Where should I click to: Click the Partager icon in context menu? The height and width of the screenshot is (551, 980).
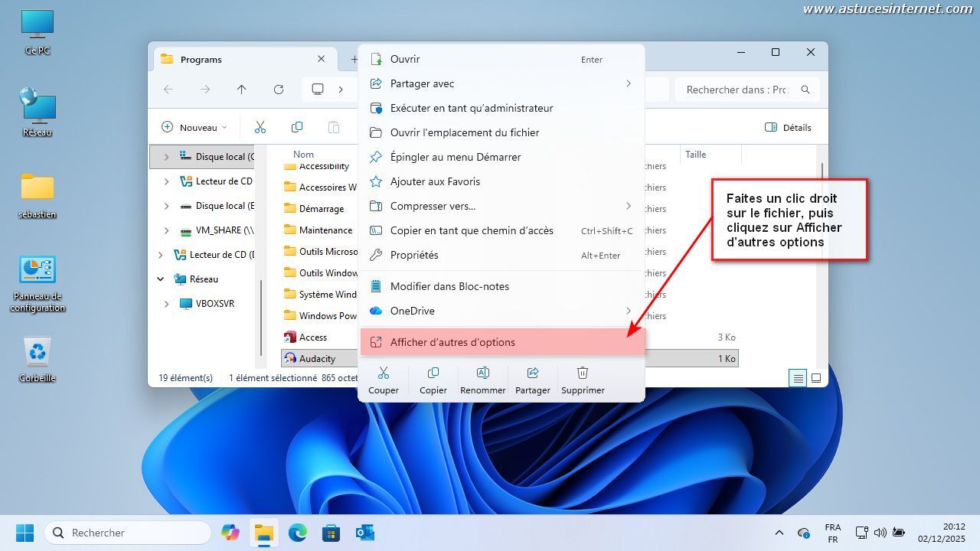pos(532,373)
